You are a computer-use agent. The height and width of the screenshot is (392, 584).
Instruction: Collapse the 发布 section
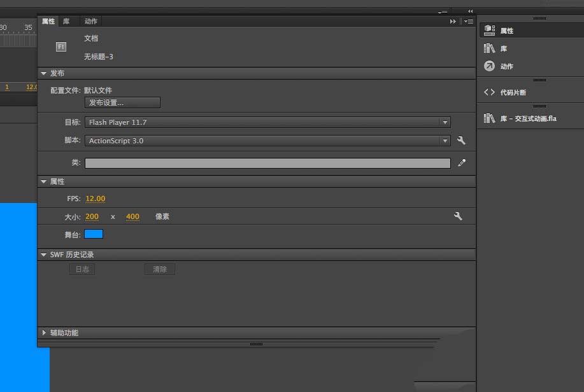point(43,73)
